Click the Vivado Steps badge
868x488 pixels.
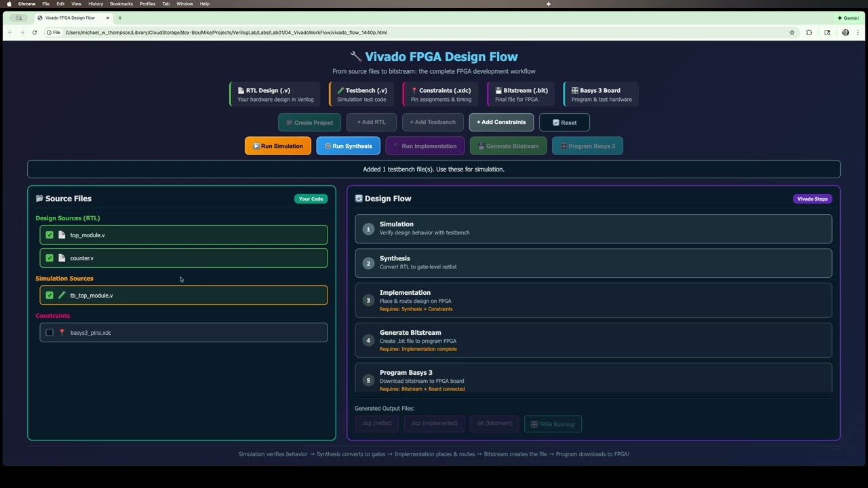tap(812, 199)
